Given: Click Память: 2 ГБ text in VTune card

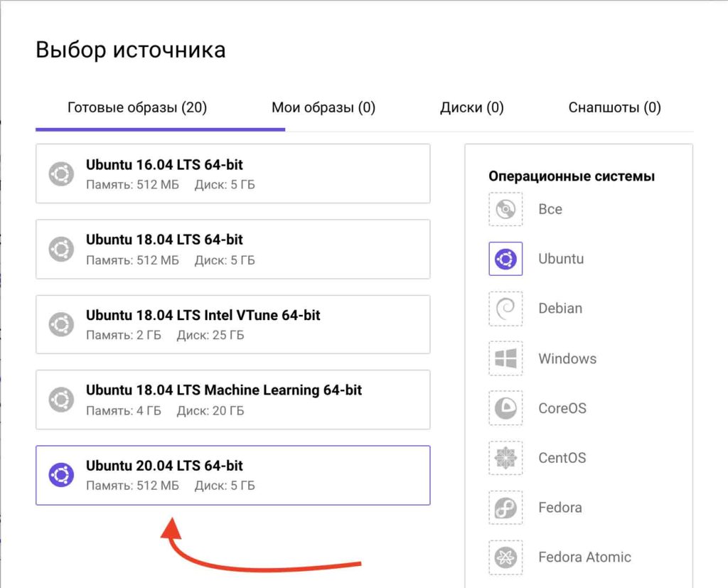Looking at the screenshot, I should click(124, 335).
